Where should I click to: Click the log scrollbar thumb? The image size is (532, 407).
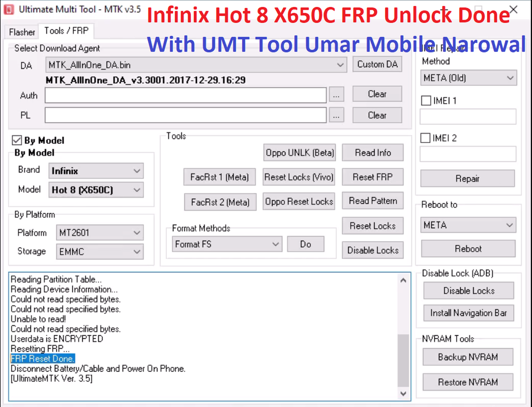click(403, 361)
